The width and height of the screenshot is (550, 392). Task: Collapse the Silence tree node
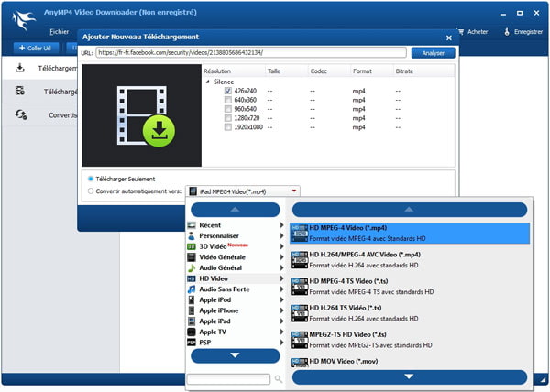pos(207,82)
